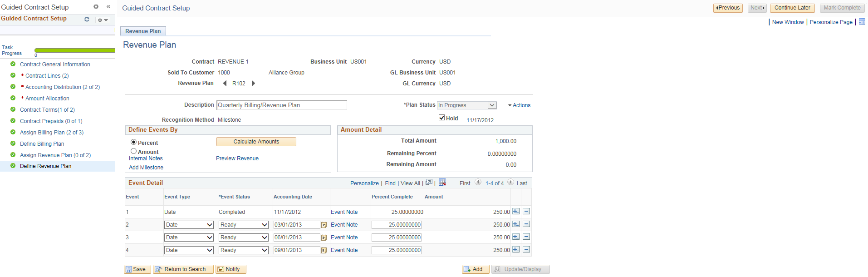Open the Event Status dropdown for event 3
The width and height of the screenshot is (868, 277).
[244, 237]
